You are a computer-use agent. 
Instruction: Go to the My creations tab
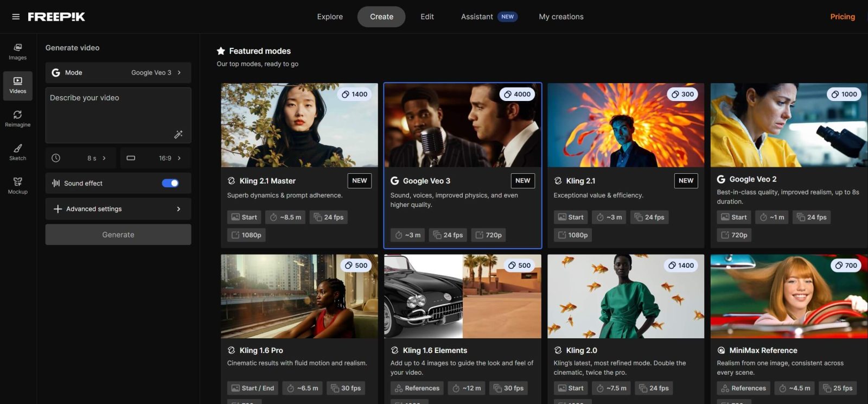click(x=561, y=17)
